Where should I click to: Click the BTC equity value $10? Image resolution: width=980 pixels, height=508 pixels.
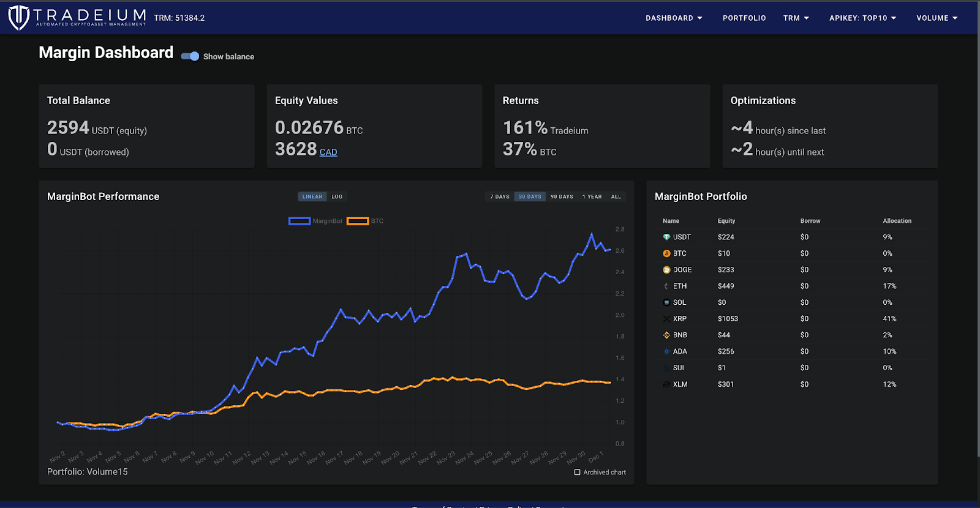coord(724,253)
